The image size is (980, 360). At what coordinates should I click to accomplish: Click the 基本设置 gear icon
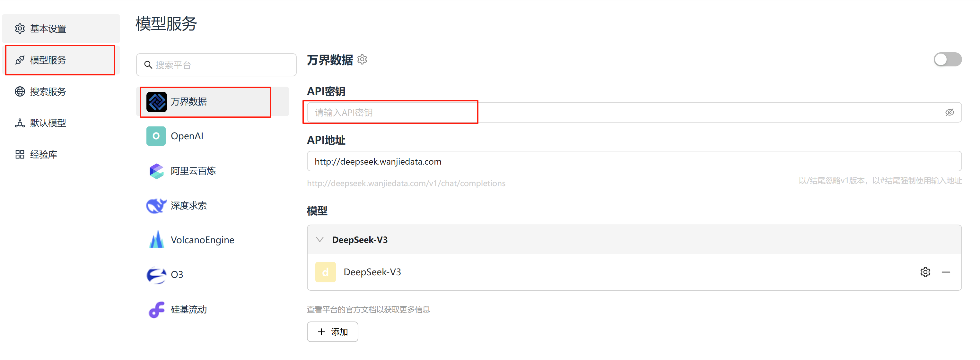click(x=20, y=29)
